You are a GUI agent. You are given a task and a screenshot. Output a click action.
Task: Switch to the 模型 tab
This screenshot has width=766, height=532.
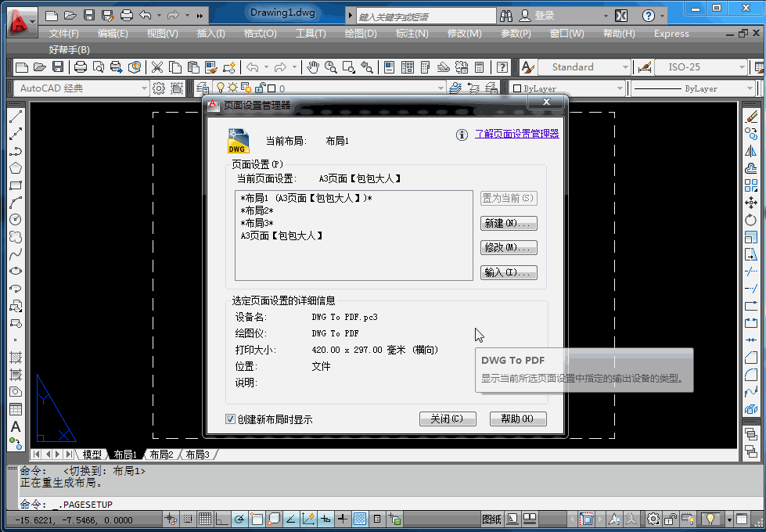[92, 455]
